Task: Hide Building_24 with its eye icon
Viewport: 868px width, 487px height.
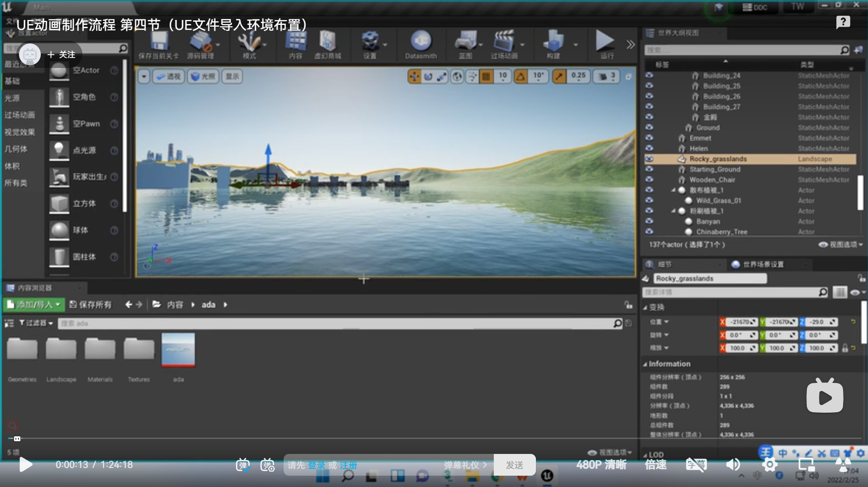Action: click(649, 75)
